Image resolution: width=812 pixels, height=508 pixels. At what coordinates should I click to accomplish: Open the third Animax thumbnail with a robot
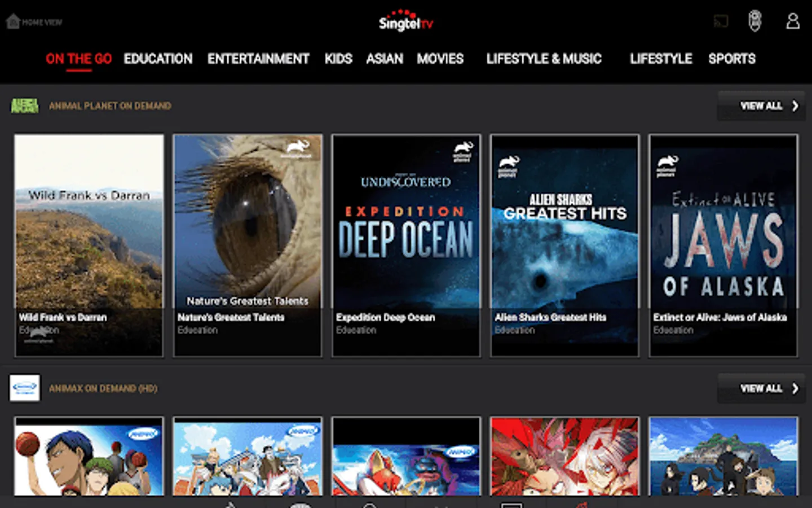coord(406,457)
